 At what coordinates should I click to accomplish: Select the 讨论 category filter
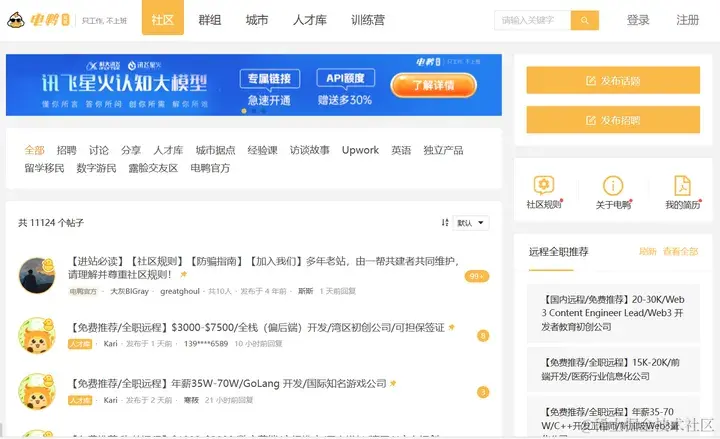click(x=99, y=150)
